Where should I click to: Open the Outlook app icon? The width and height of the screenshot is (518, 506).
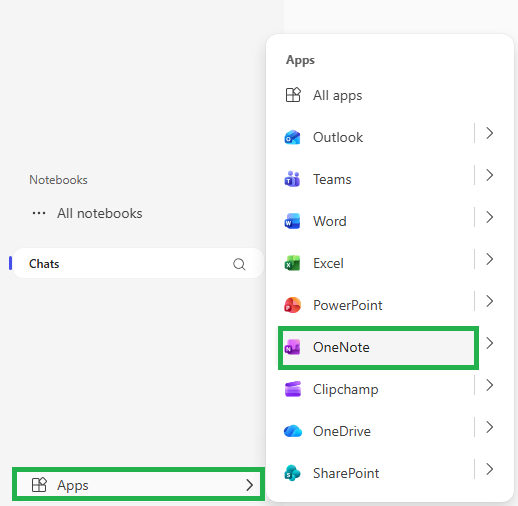tap(292, 137)
